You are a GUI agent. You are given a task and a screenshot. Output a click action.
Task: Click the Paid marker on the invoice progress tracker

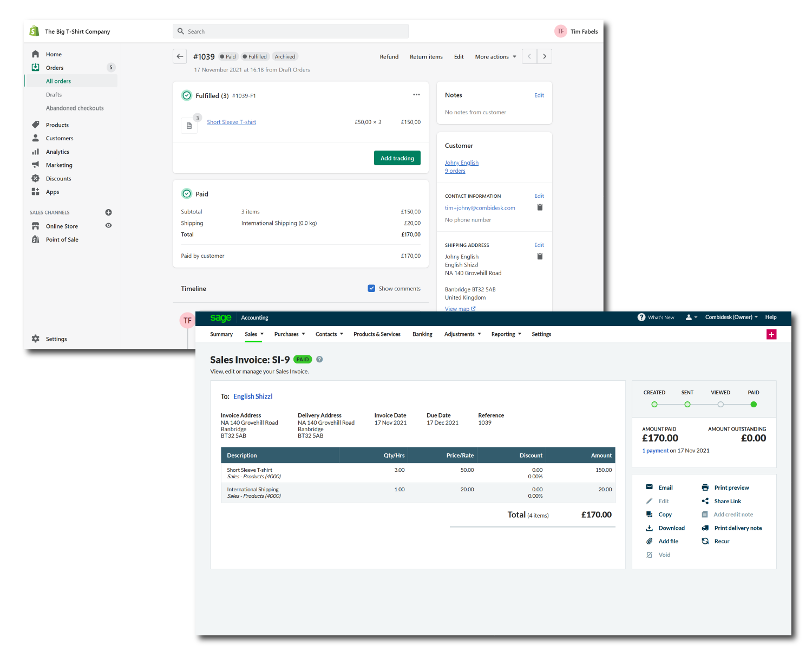754,404
